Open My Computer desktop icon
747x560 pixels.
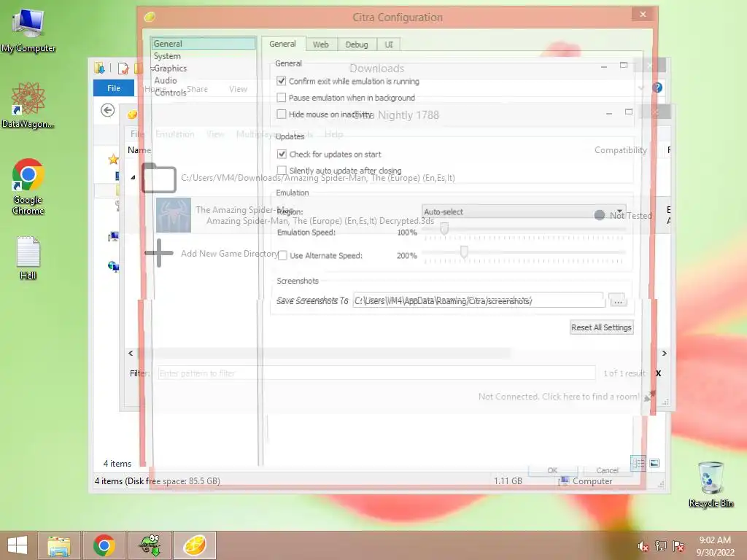coord(28,31)
